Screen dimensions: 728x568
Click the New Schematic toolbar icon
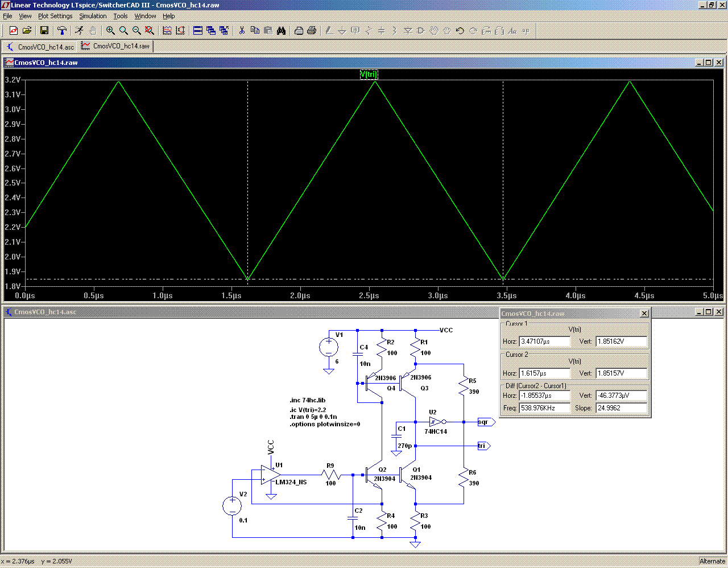pyautogui.click(x=14, y=31)
